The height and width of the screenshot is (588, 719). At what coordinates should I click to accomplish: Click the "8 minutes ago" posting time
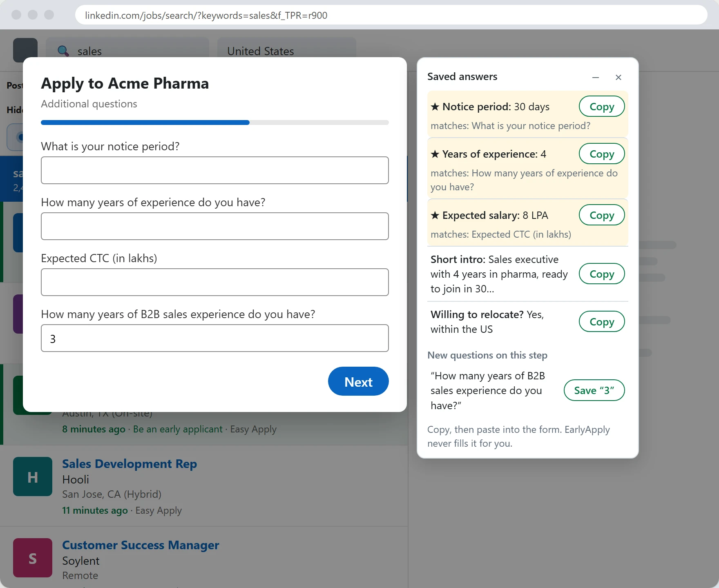tap(94, 429)
